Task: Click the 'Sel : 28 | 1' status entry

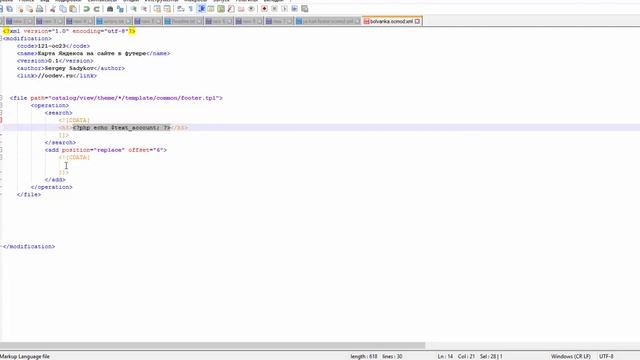Action: (491, 356)
